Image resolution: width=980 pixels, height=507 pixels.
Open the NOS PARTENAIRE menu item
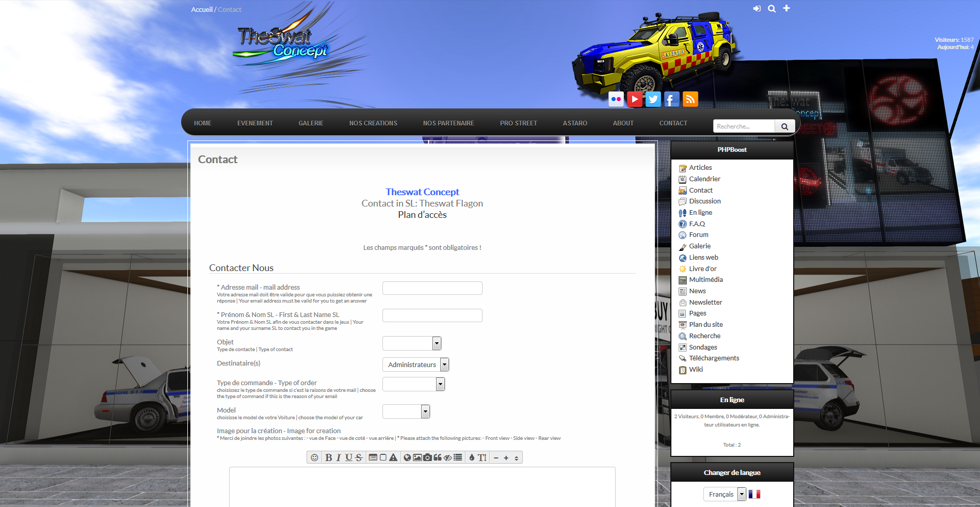tap(448, 123)
